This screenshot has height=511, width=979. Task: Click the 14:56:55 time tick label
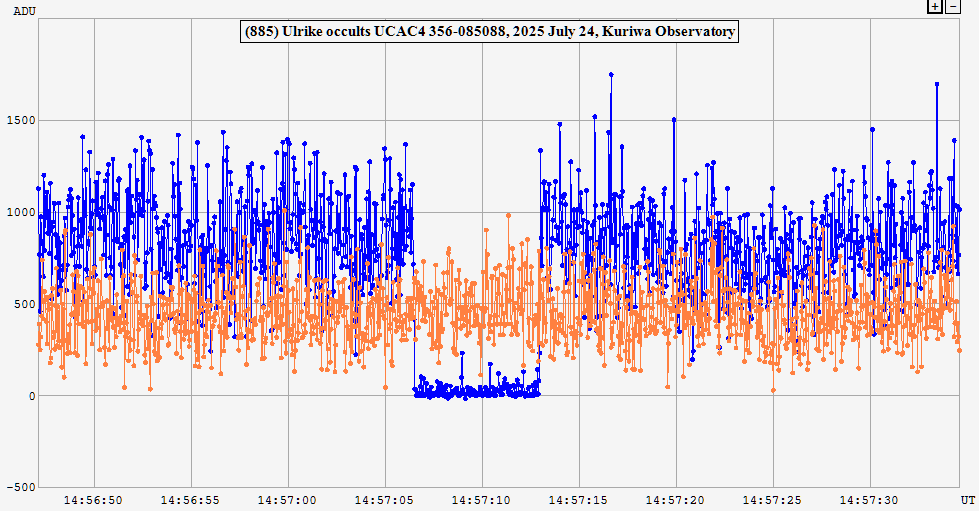190,499
